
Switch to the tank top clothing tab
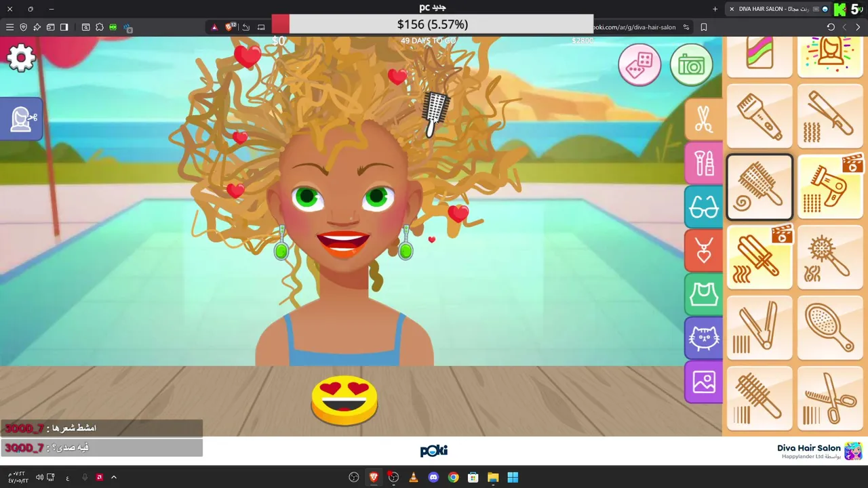(x=704, y=295)
